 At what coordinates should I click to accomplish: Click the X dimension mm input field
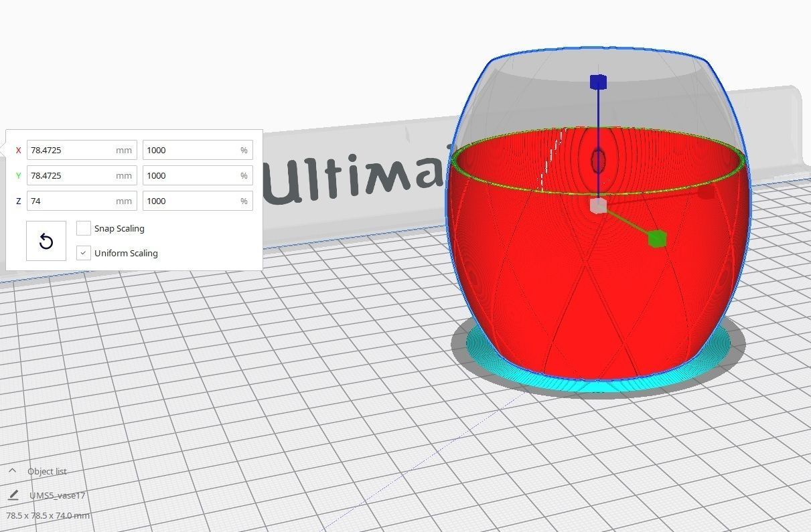(82, 150)
